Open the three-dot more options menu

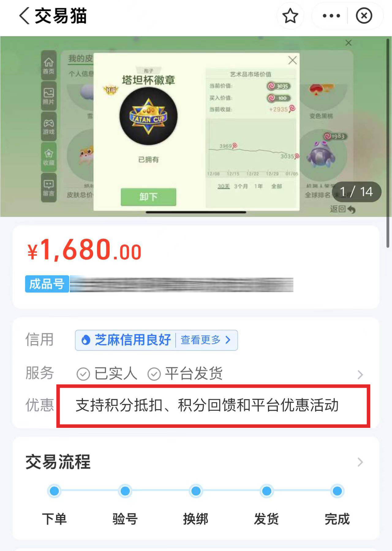[331, 16]
